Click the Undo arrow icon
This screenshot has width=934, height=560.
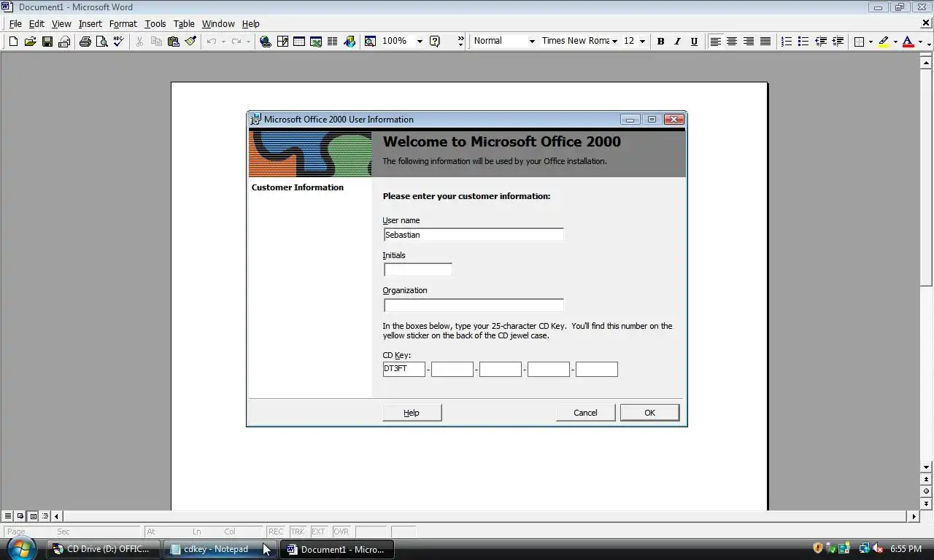click(212, 42)
